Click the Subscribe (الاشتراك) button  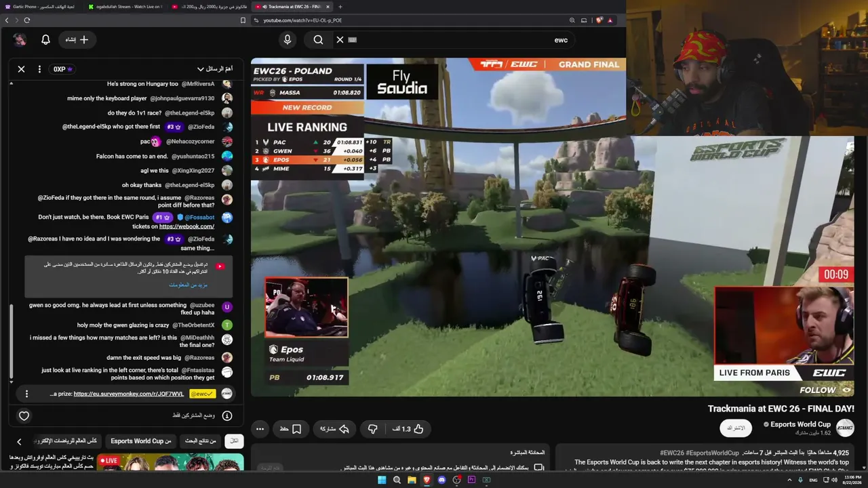click(x=736, y=428)
